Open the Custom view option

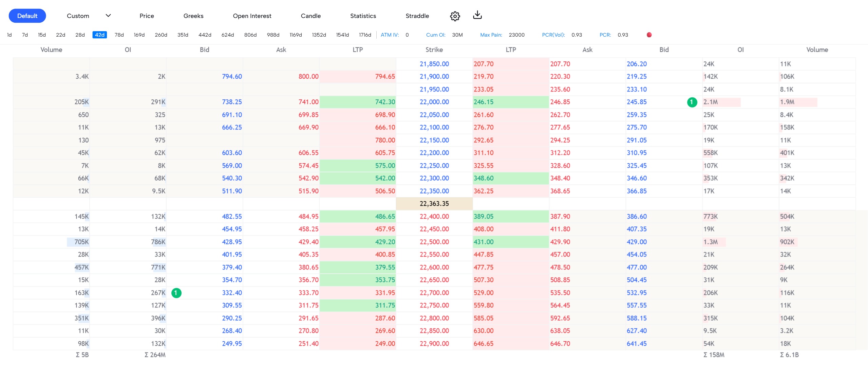[x=78, y=16]
